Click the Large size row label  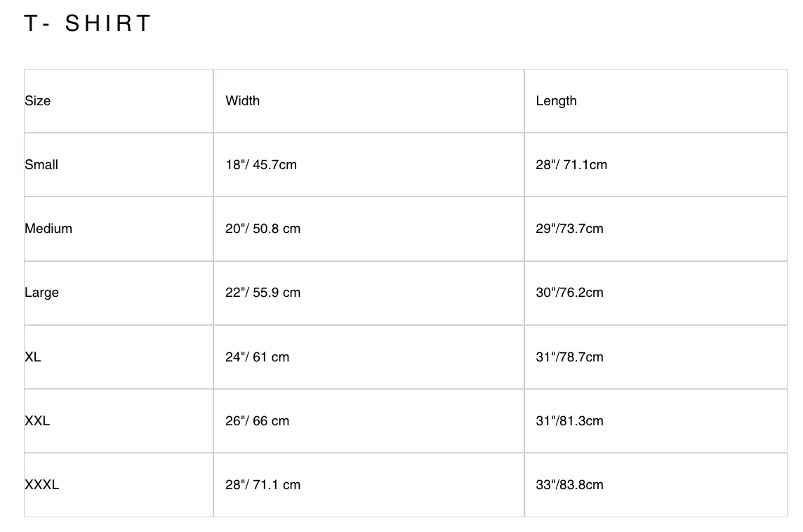pos(41,293)
